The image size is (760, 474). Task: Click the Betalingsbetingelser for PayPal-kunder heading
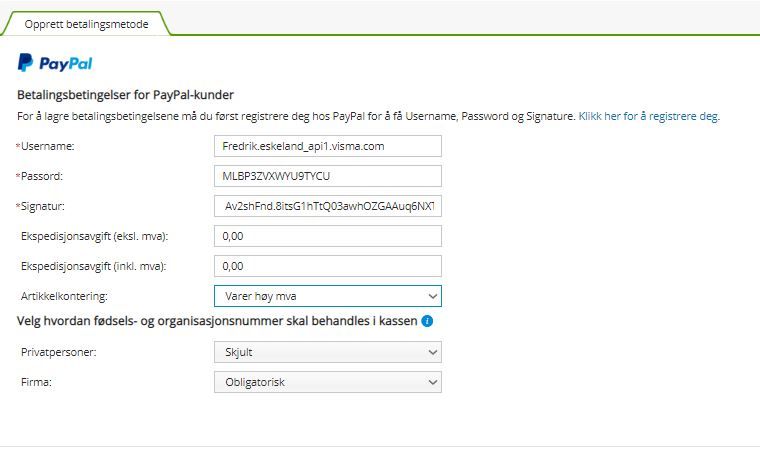[125, 95]
